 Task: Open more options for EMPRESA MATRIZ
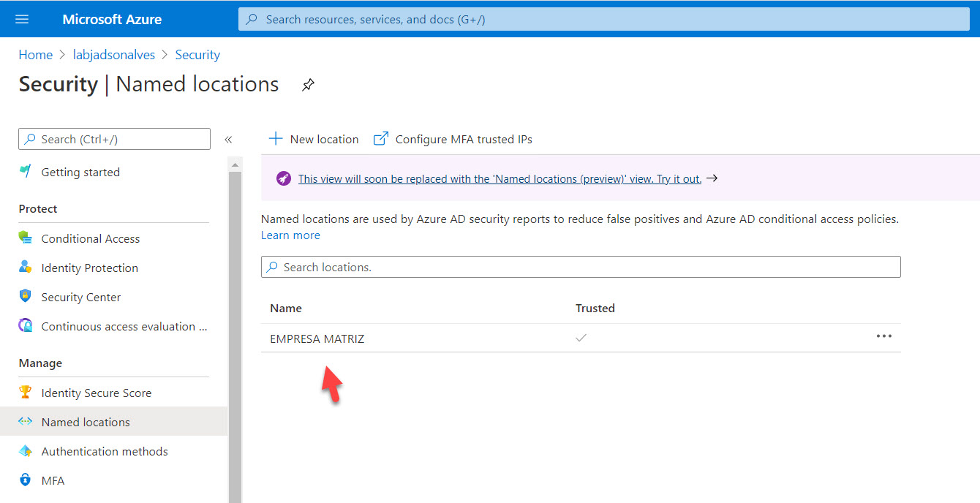pyautogui.click(x=883, y=336)
